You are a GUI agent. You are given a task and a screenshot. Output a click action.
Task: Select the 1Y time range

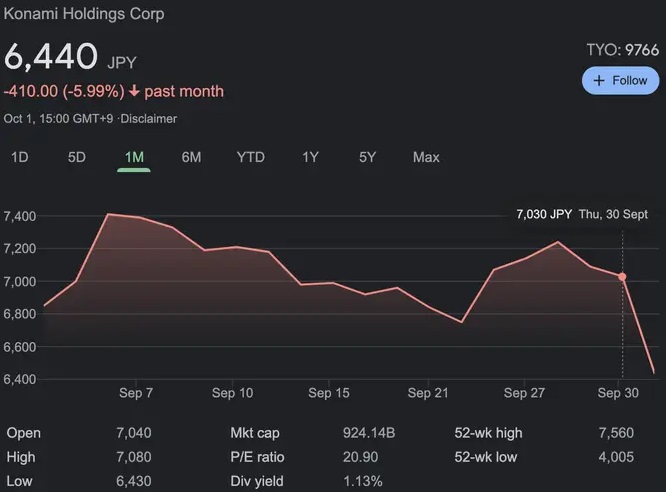coord(310,157)
